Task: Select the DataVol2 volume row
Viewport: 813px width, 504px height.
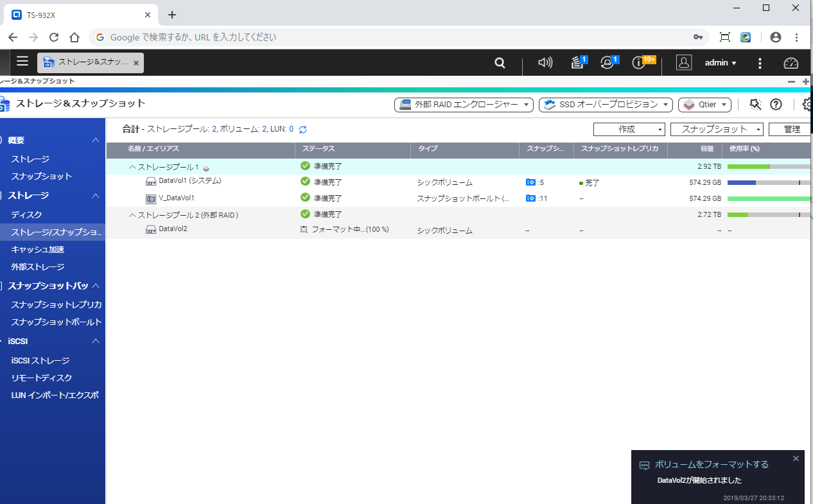Action: pos(173,229)
